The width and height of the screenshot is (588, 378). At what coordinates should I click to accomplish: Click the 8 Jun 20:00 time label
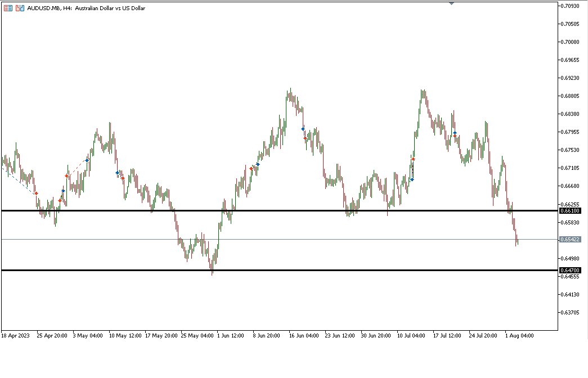[266, 336]
